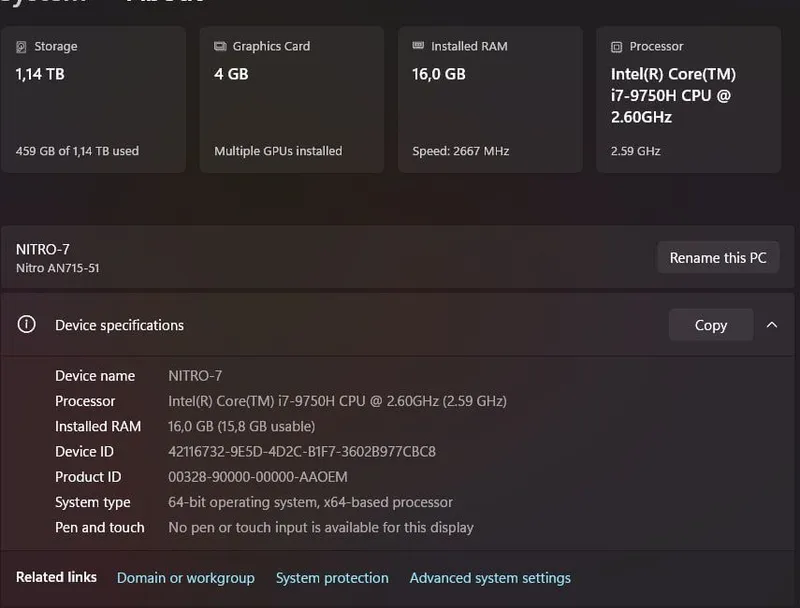The image size is (800, 608).
Task: Click the 'Pen and touch' label
Action: (x=99, y=527)
